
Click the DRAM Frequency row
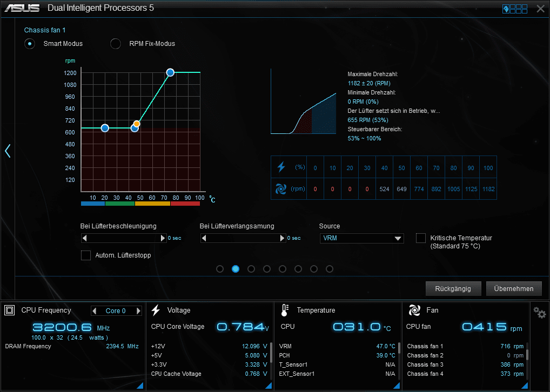(72, 347)
